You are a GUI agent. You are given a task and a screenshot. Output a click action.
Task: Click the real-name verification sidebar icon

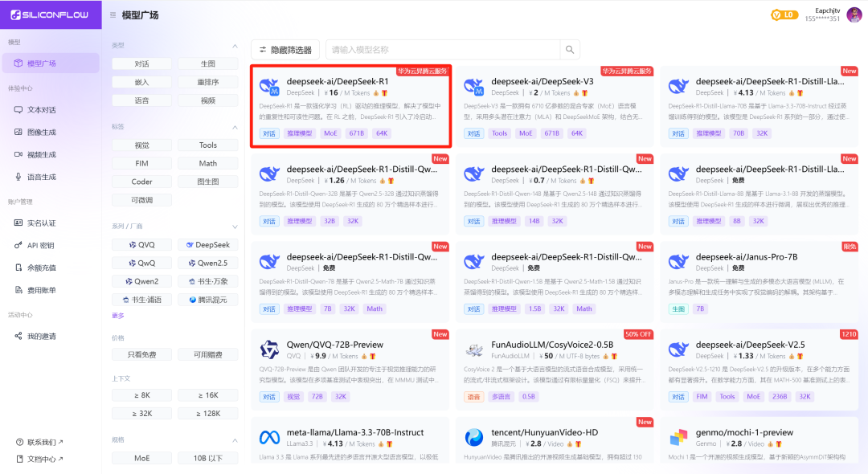pos(18,223)
